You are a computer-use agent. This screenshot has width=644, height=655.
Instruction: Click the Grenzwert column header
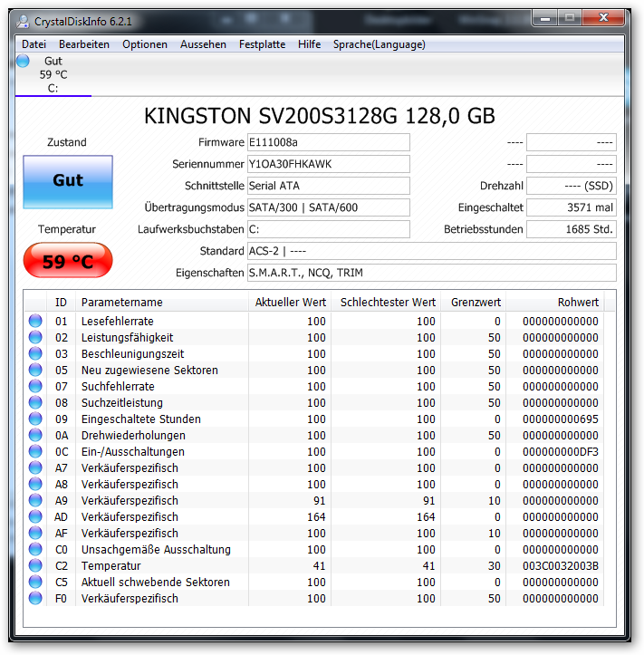[x=474, y=302]
